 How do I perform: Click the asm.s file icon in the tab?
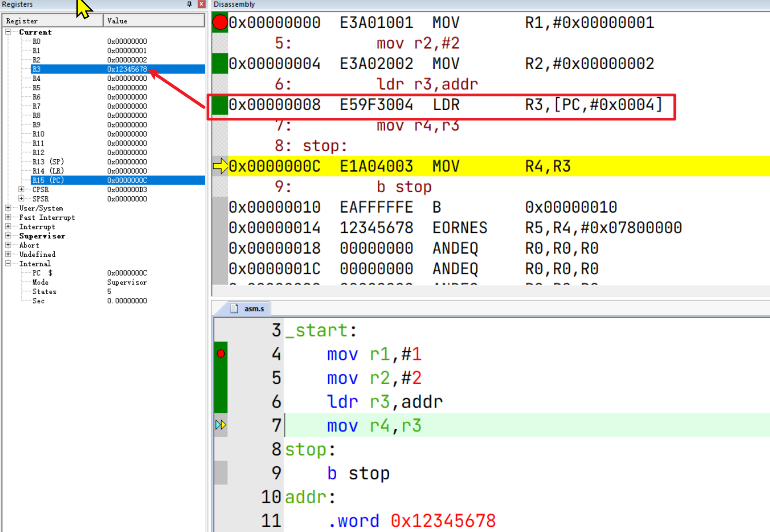point(234,308)
